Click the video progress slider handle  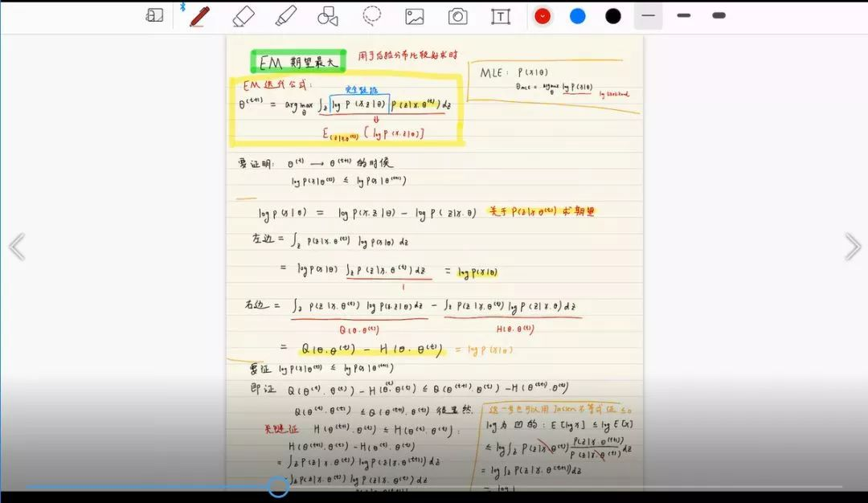point(278,487)
